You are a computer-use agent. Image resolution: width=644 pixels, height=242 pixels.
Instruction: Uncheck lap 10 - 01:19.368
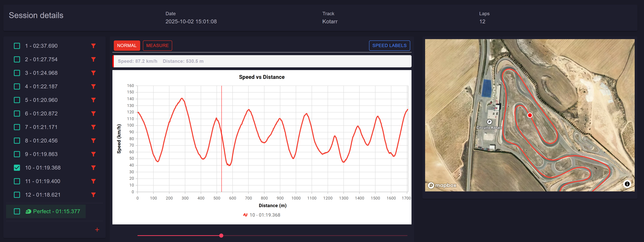17,168
